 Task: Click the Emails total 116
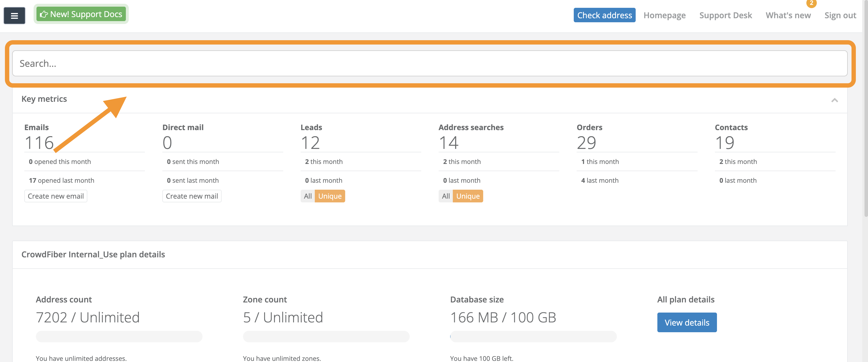point(39,143)
